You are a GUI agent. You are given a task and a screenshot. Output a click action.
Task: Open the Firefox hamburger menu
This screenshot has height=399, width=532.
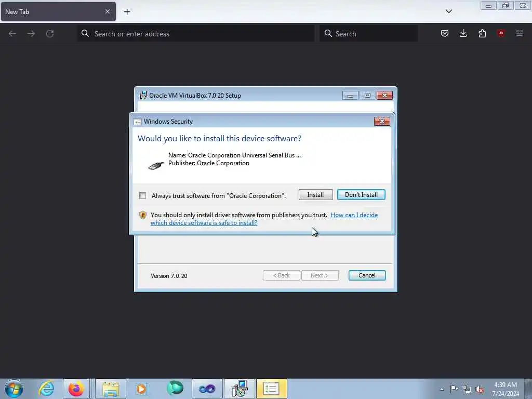pyautogui.click(x=520, y=33)
